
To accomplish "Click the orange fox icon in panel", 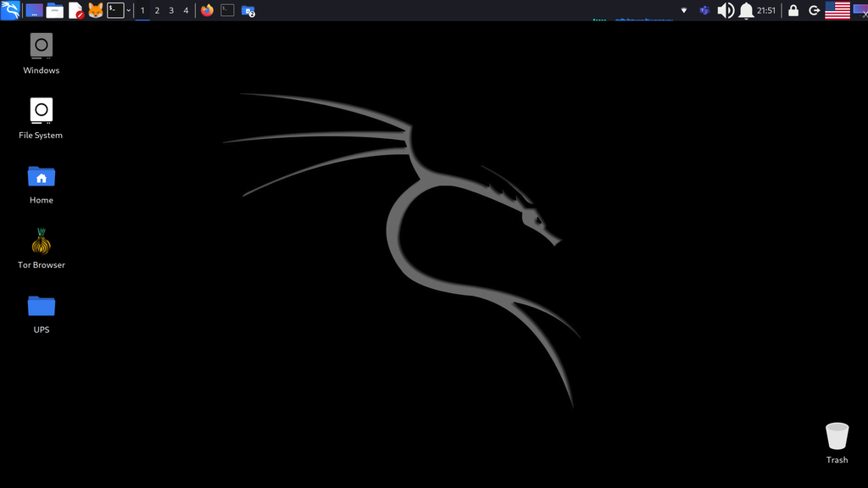I will click(95, 10).
